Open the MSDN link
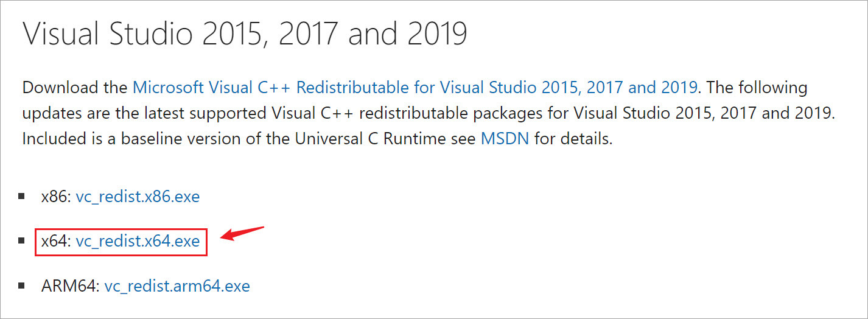 click(x=503, y=138)
